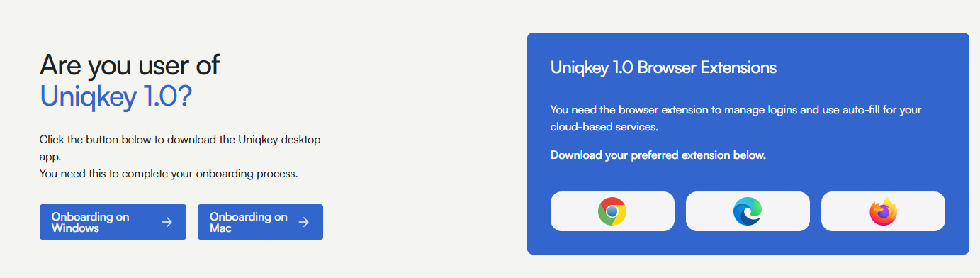The image size is (980, 278).
Task: Click the "cloud-based services" text line
Action: coord(604,127)
